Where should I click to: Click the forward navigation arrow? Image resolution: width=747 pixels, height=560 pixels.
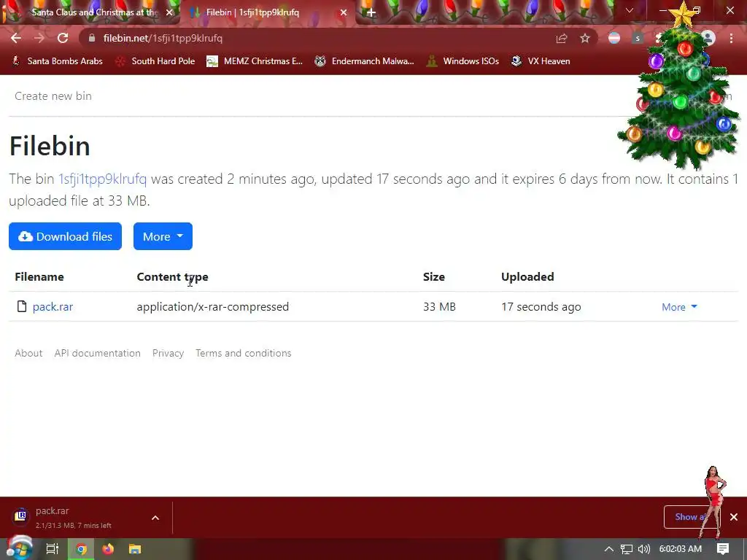point(39,38)
